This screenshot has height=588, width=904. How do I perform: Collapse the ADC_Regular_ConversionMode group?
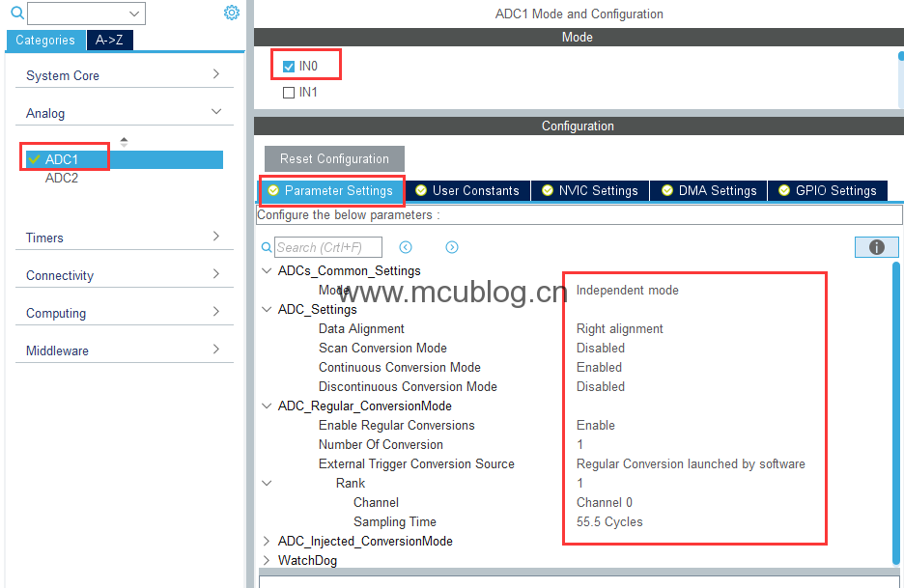pos(267,406)
